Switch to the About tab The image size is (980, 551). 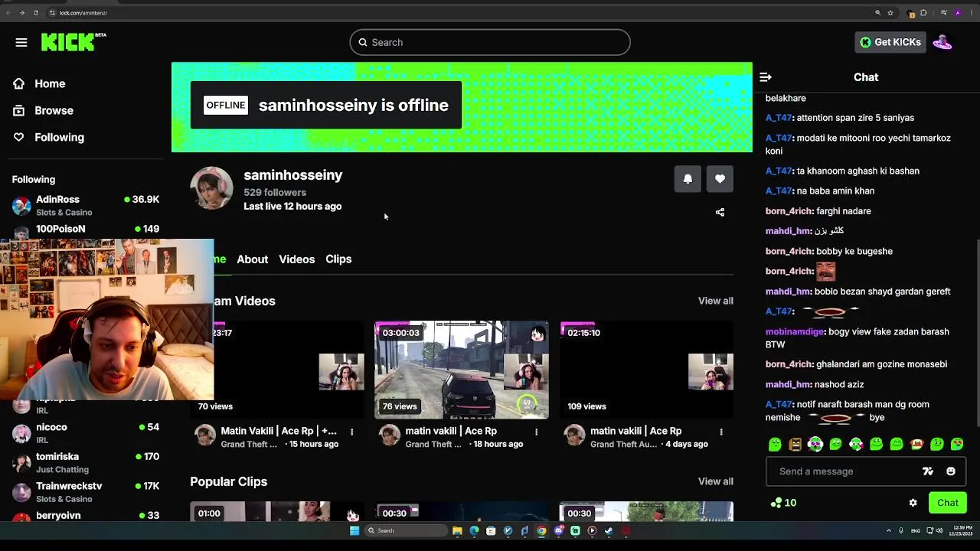pos(252,259)
